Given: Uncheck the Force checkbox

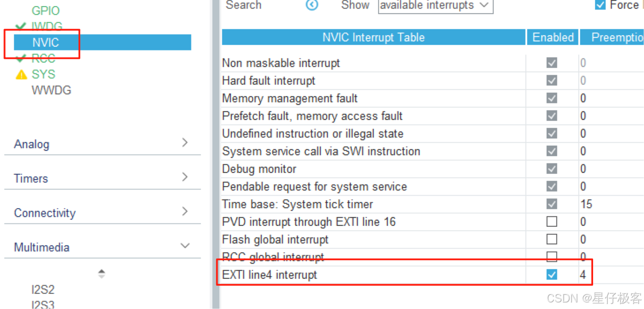Looking at the screenshot, I should pos(600,5).
